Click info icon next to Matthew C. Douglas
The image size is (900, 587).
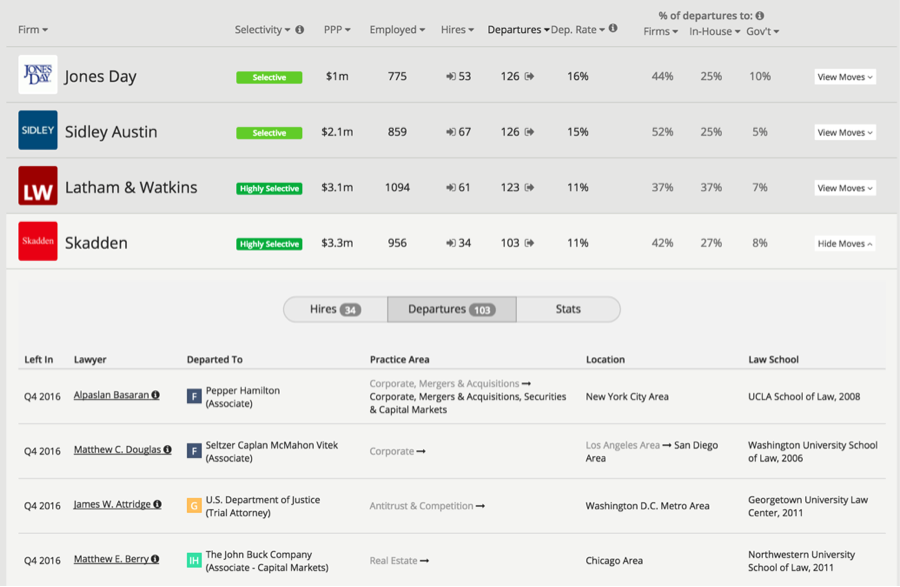pyautogui.click(x=167, y=449)
